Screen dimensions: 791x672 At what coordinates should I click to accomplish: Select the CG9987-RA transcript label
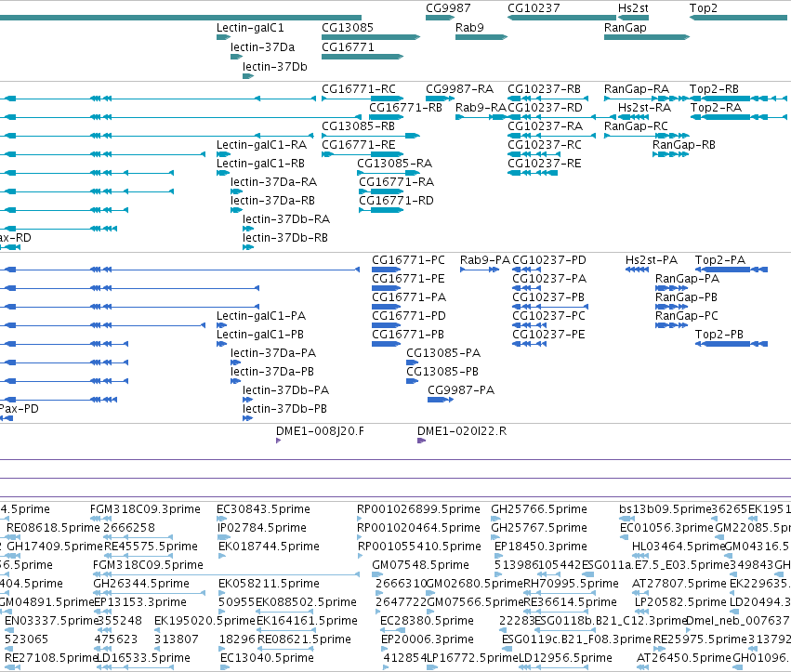click(x=459, y=89)
